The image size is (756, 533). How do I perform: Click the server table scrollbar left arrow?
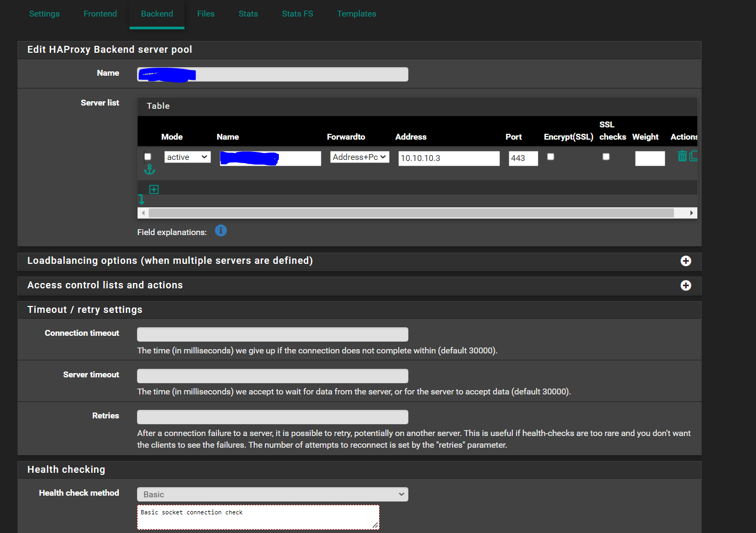point(143,213)
